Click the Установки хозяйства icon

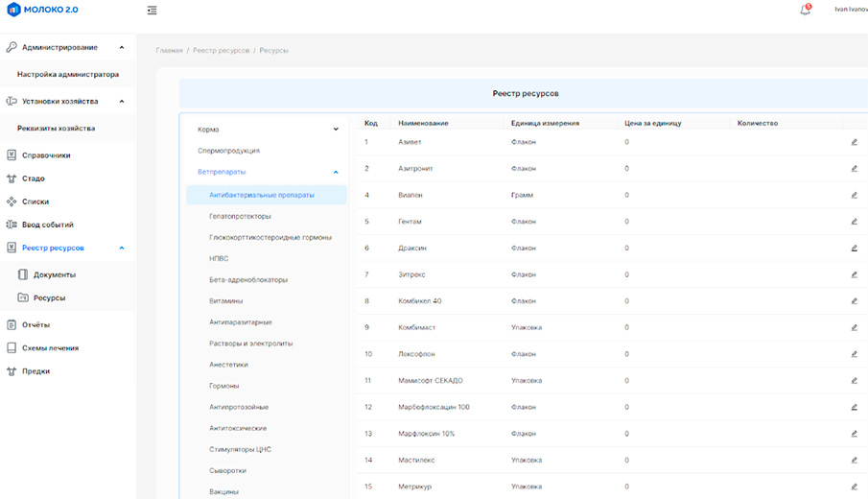click(x=12, y=101)
